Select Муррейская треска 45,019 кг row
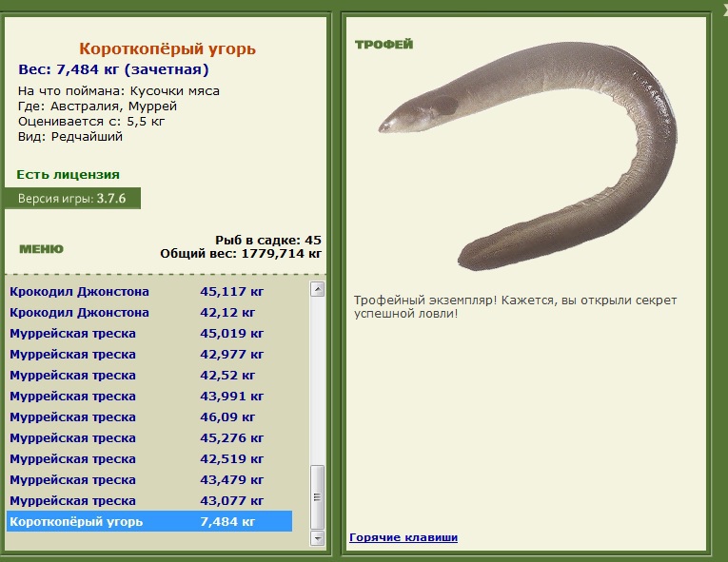Viewport: 728px width, 562px height. point(149,334)
